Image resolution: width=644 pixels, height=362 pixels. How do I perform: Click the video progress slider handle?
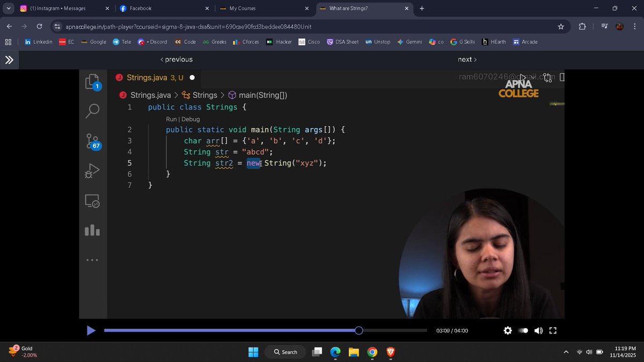point(358,330)
